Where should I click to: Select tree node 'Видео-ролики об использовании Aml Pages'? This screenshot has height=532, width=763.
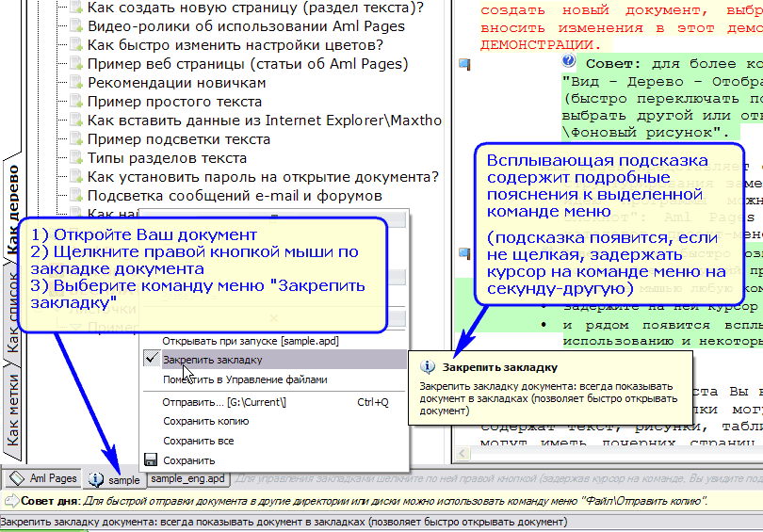246,26
